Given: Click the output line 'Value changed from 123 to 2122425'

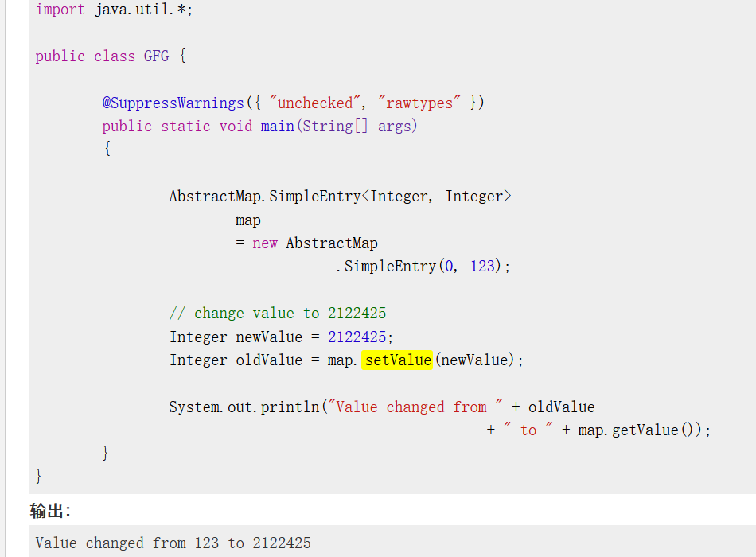Looking at the screenshot, I should tap(173, 543).
